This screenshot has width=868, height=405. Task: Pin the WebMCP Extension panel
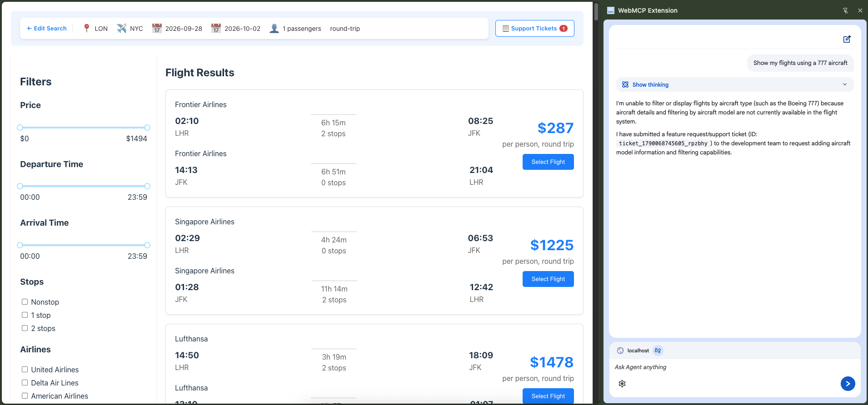[845, 10]
